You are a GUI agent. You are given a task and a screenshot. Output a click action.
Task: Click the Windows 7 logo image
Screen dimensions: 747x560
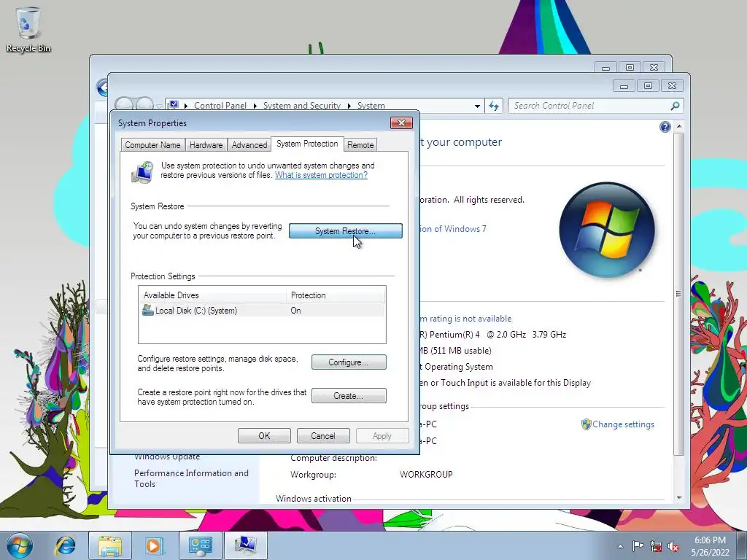pyautogui.click(x=606, y=230)
